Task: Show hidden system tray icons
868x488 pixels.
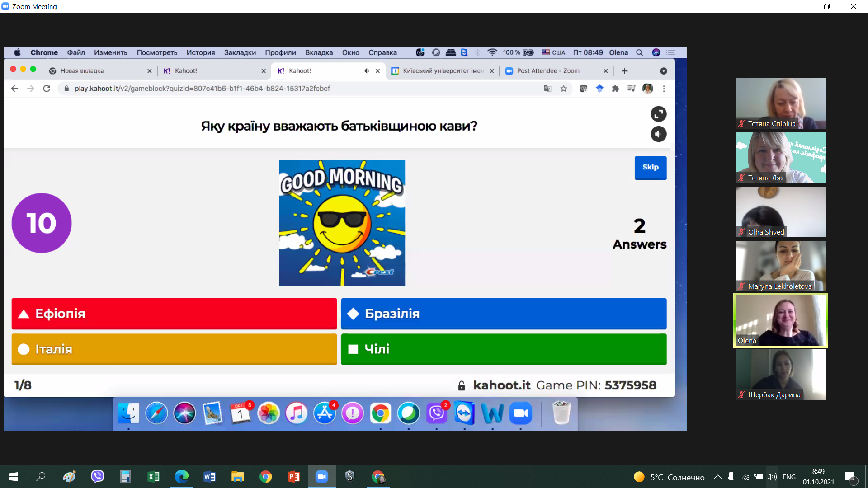Action: (x=717, y=477)
